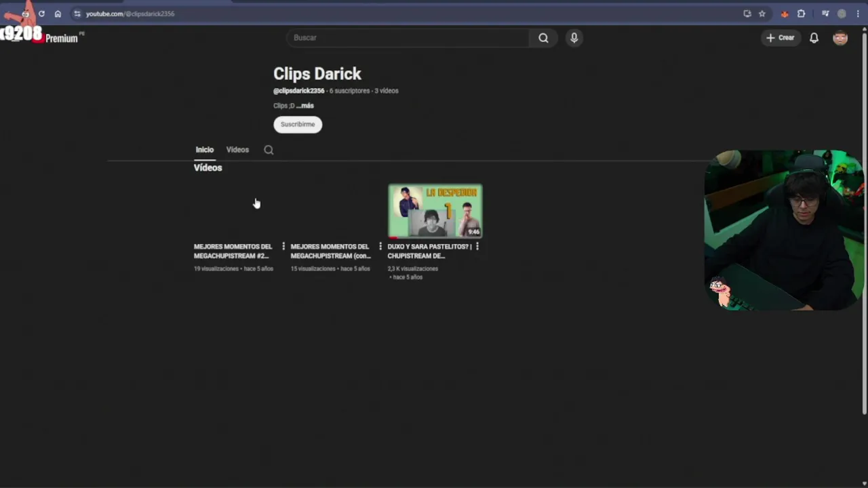This screenshot has height=488, width=868.
Task: Open the media control playlist icon
Action: (825, 14)
